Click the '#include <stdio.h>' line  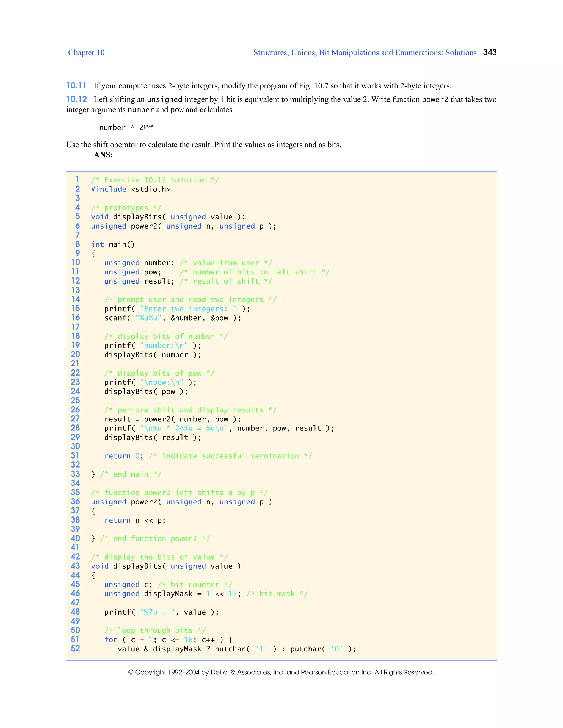coord(131,189)
